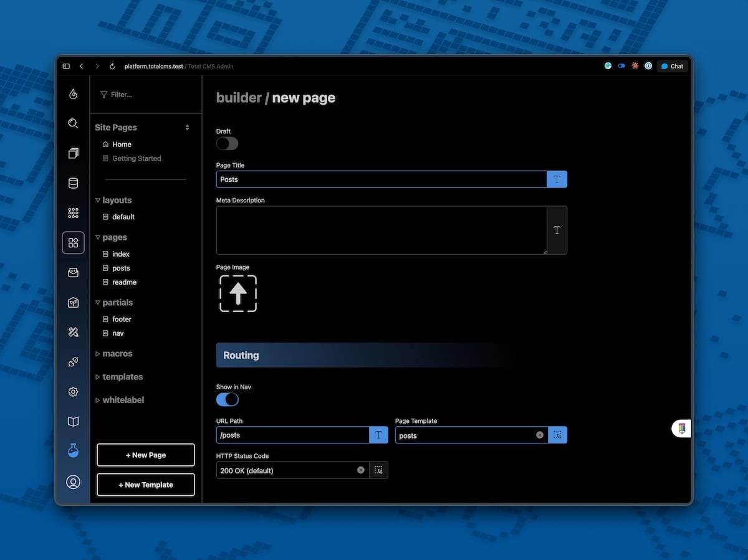Focus the Page Title input field
The image size is (748, 560).
coord(381,179)
